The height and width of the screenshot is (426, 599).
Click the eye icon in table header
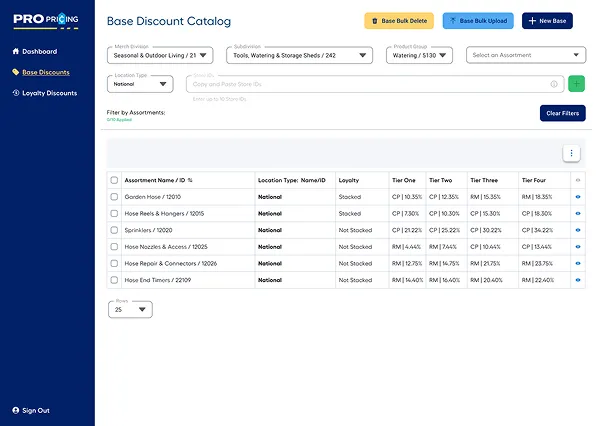pos(578,180)
